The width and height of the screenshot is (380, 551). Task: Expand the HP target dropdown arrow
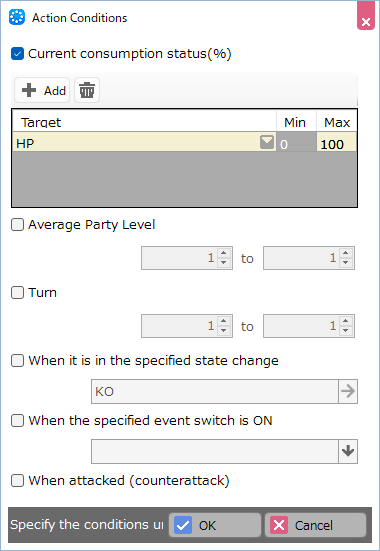coord(267,143)
